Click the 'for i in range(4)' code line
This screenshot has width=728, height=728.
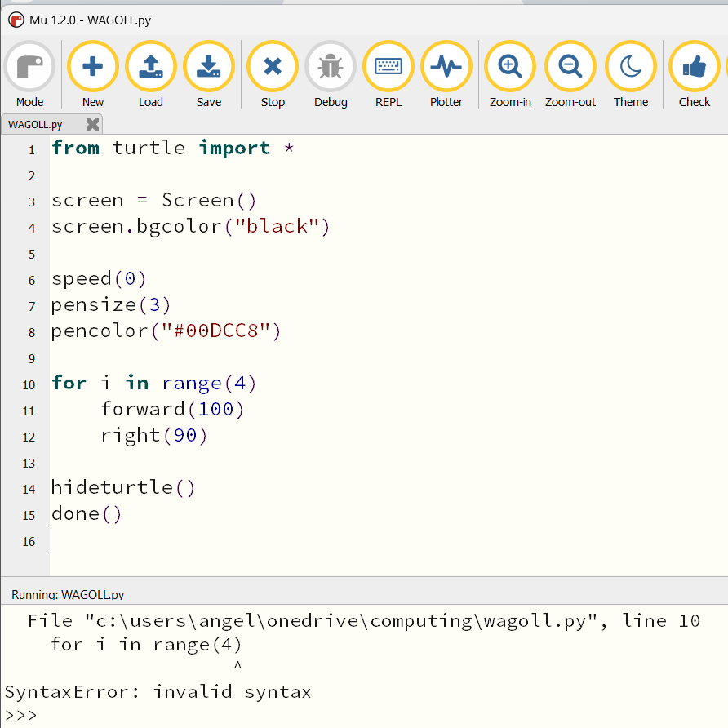[x=153, y=384]
